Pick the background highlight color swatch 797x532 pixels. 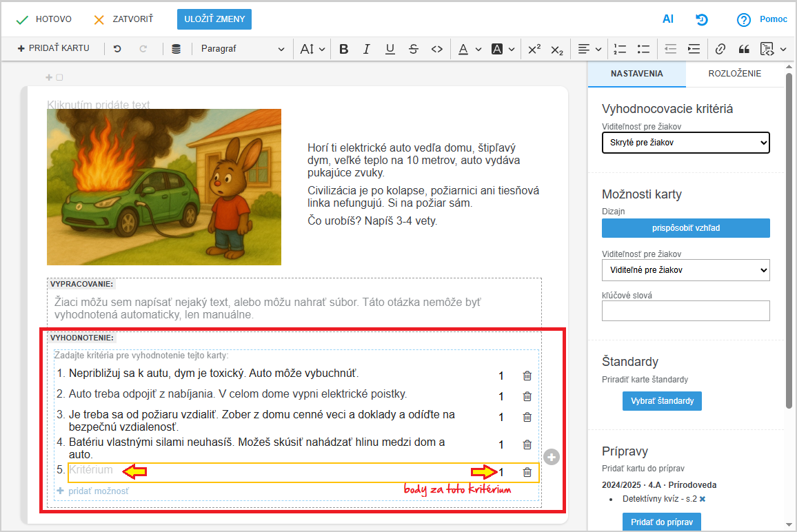coord(496,49)
